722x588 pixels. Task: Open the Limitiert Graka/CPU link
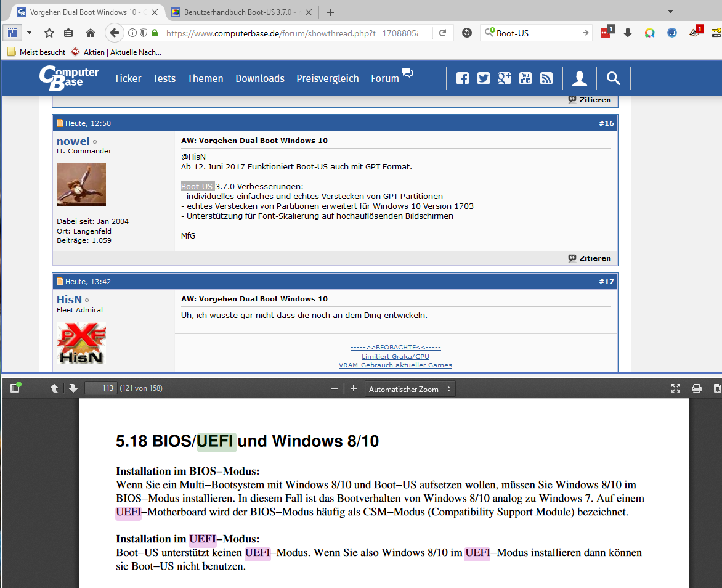click(x=395, y=356)
